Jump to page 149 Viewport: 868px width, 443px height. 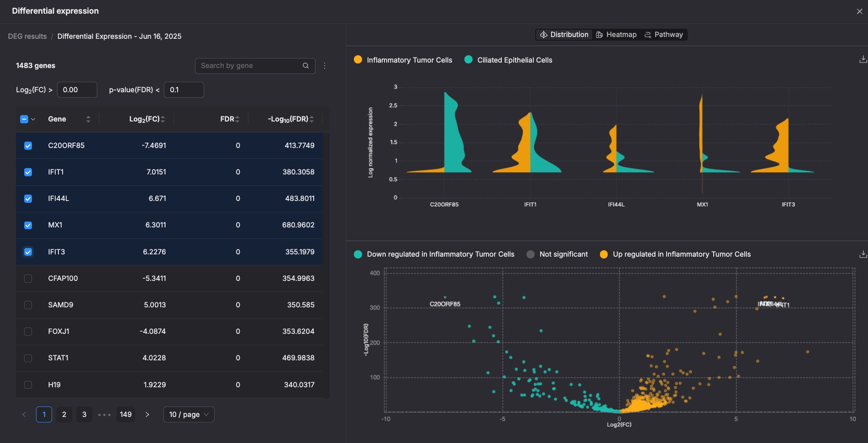[x=126, y=414]
